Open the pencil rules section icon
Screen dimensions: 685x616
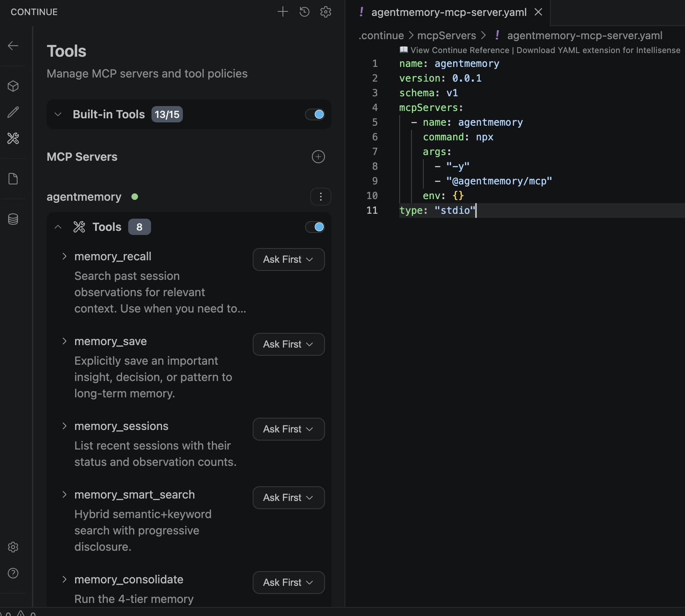point(13,112)
